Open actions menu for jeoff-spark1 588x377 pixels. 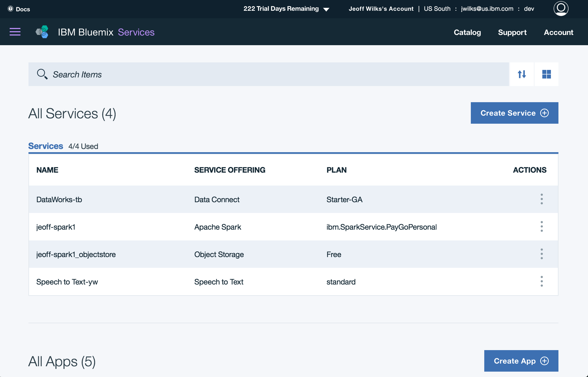[x=542, y=227]
